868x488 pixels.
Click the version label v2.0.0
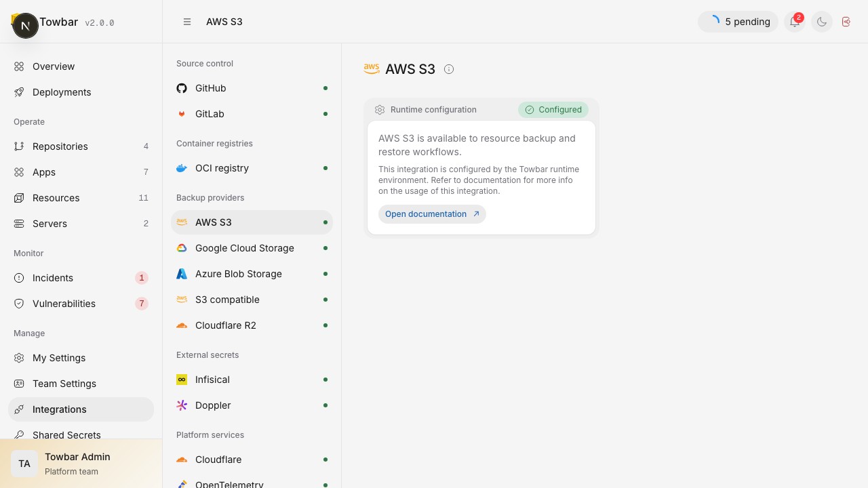(100, 22)
